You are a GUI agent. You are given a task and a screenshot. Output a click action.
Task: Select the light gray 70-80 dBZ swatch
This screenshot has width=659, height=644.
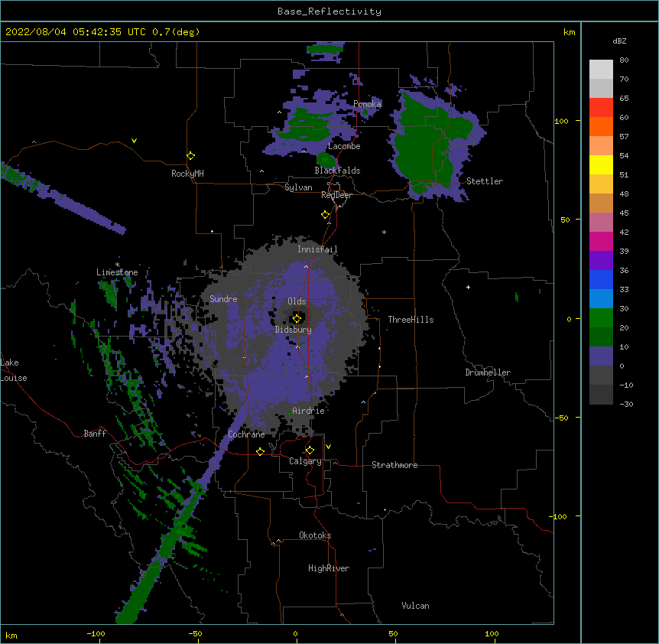click(x=601, y=70)
